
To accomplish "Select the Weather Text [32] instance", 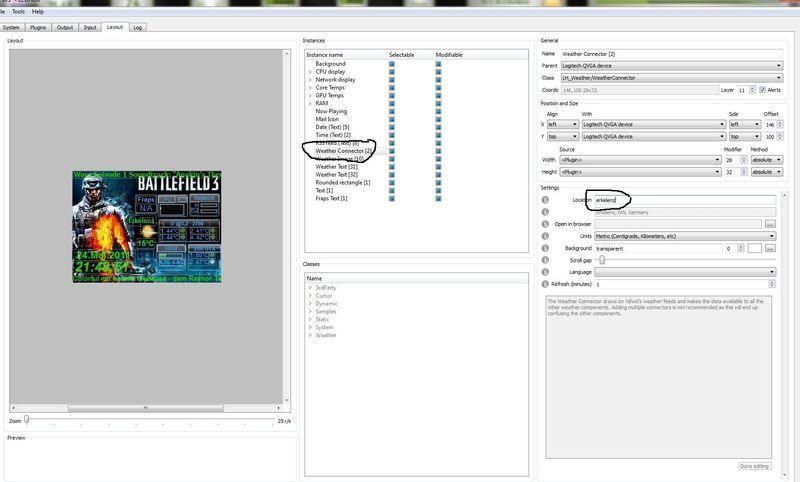I will [x=336, y=174].
